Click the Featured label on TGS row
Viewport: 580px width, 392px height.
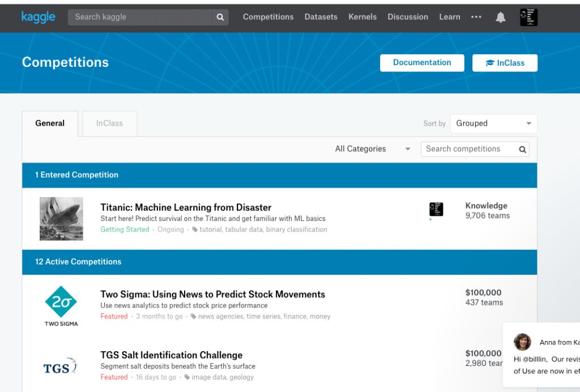114,377
